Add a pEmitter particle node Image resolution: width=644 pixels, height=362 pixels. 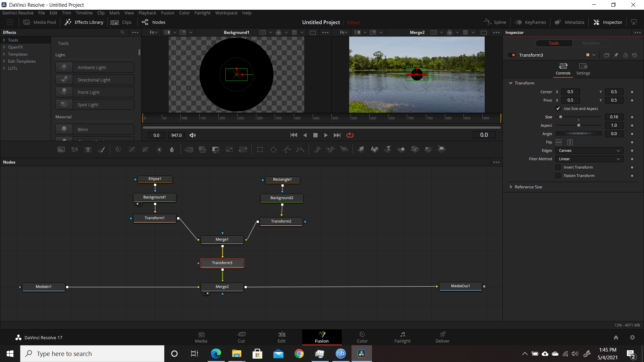[317, 149]
